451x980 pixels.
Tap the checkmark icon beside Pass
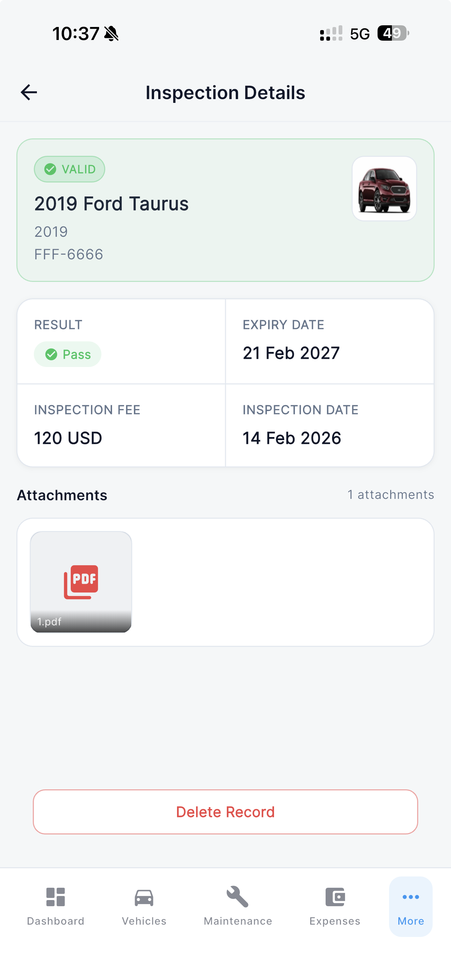click(x=51, y=355)
